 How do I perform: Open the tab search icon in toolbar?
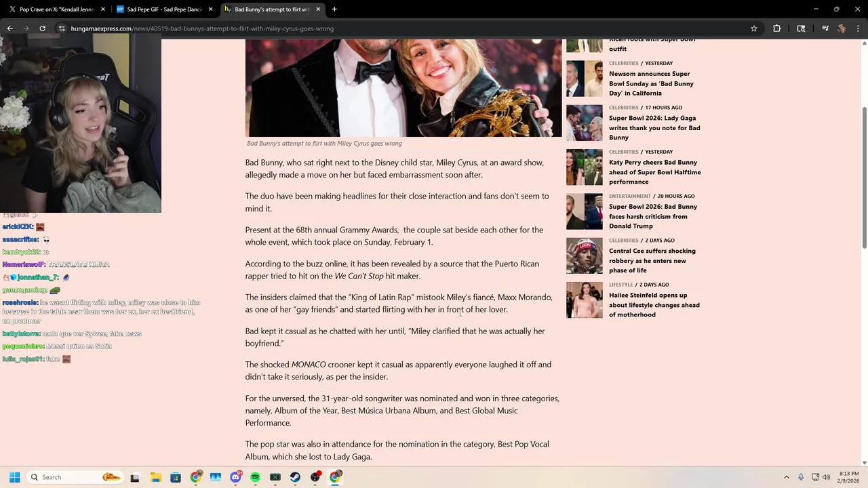(x=801, y=28)
